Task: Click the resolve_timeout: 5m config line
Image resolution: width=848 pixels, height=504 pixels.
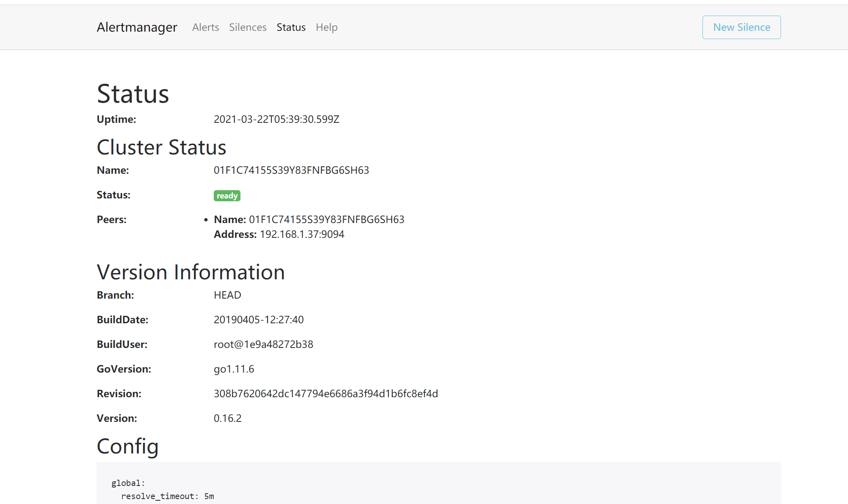Action: point(168,496)
